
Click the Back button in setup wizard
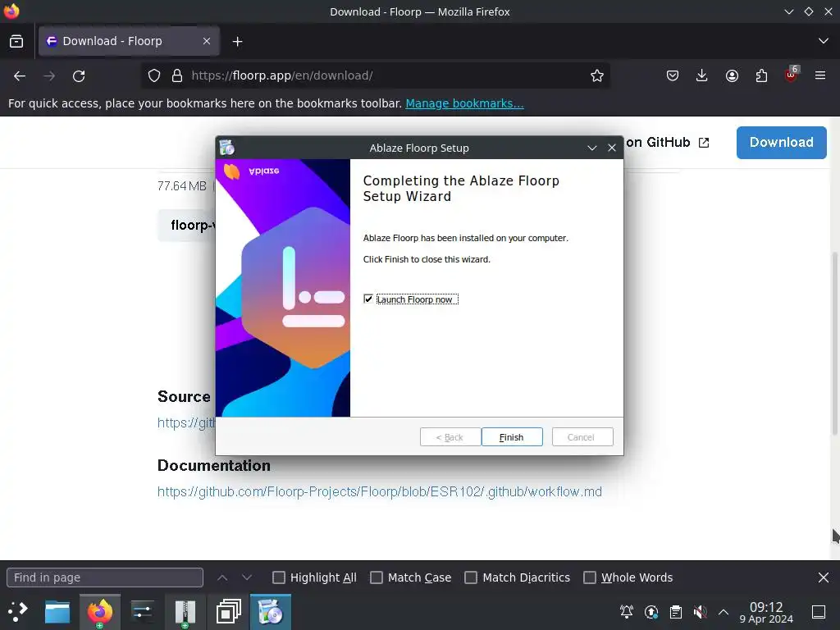[450, 437]
